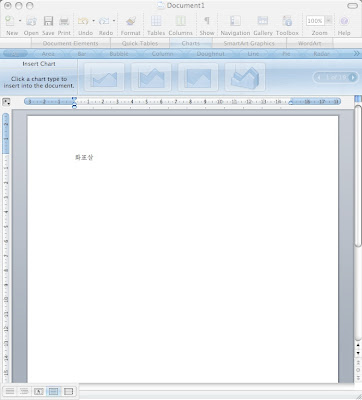Insert the 3-D Area chart thumbnail

pyautogui.click(x=245, y=77)
